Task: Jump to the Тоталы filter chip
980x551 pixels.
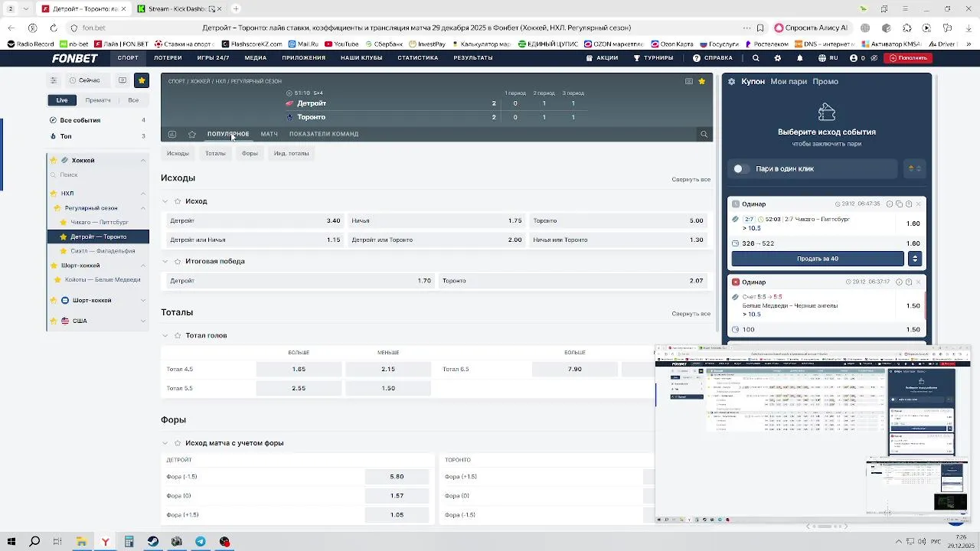Action: (215, 154)
